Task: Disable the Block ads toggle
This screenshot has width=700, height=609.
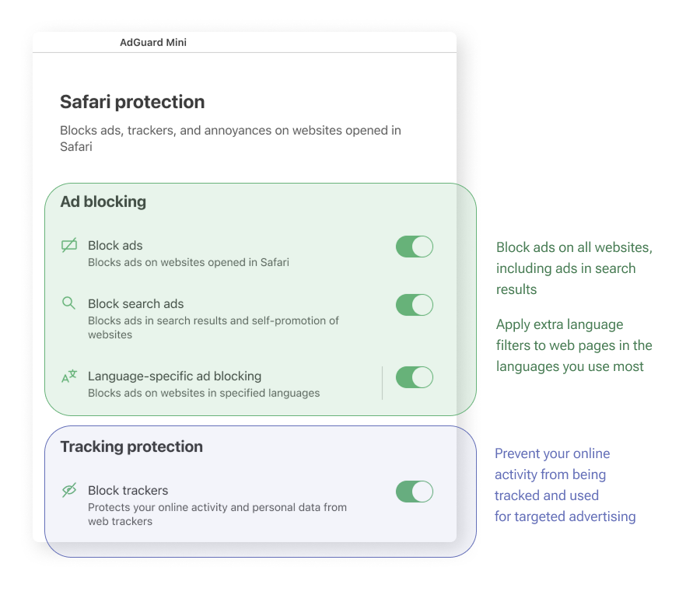Action: tap(414, 246)
